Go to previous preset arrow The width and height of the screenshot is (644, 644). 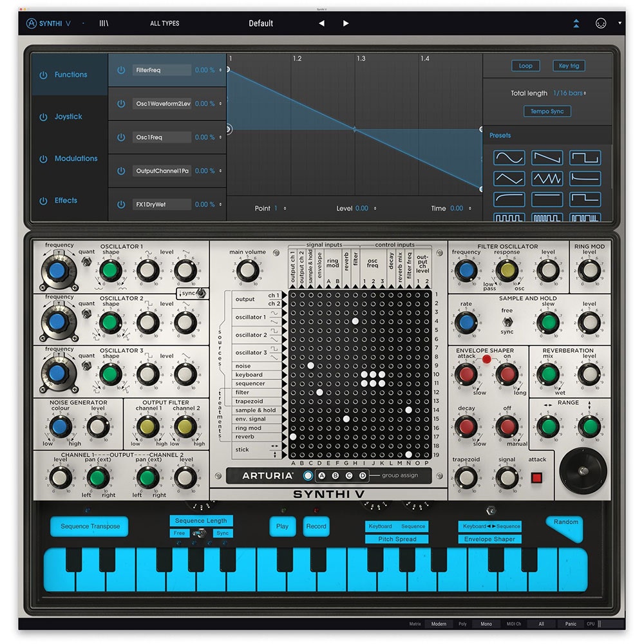click(x=321, y=23)
